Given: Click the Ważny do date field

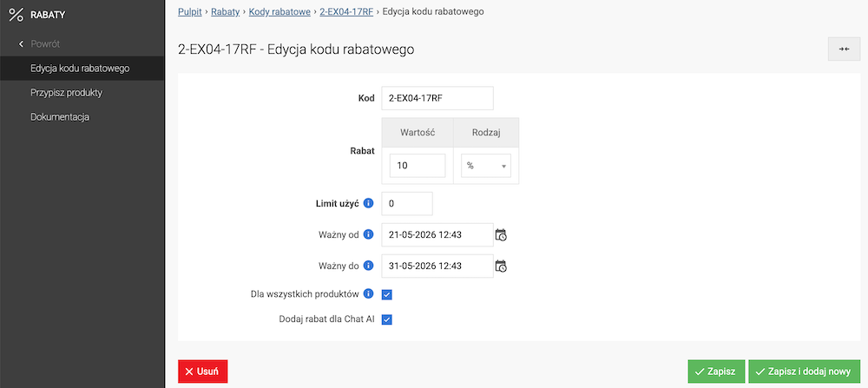Looking at the screenshot, I should coord(437,266).
